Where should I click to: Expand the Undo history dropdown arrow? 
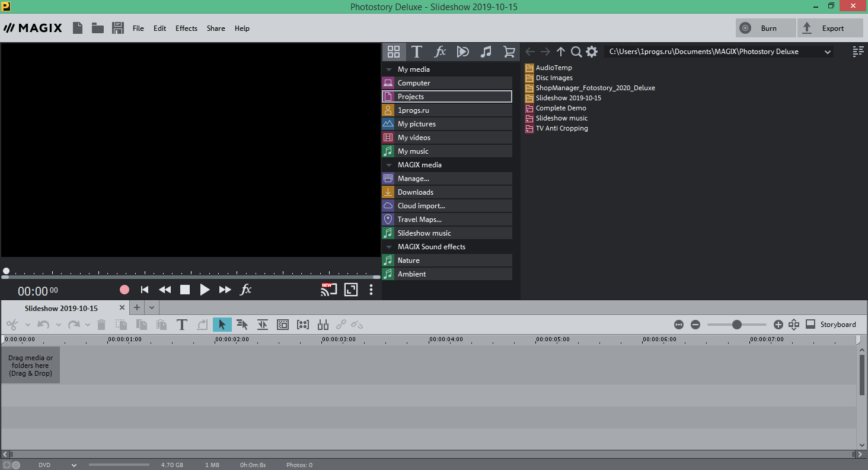58,325
